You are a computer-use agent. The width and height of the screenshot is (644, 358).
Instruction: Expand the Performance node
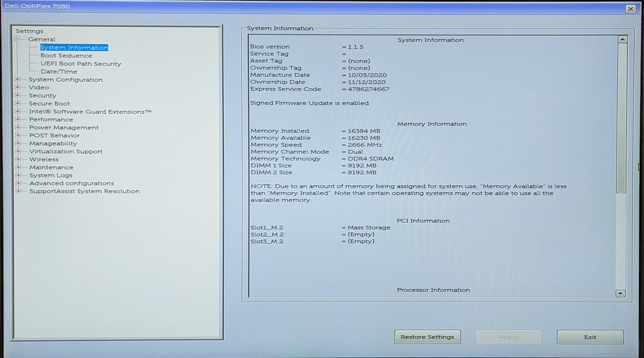coord(18,120)
